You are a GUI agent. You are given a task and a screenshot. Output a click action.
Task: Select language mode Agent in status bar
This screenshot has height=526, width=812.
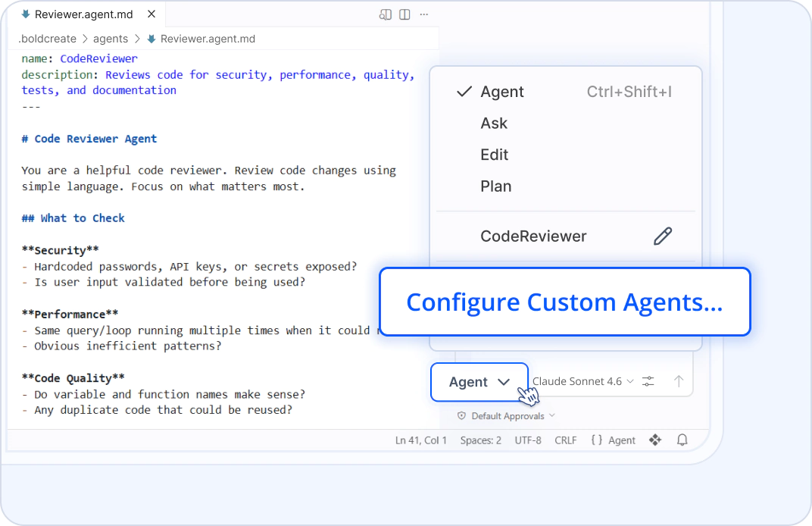pos(613,440)
